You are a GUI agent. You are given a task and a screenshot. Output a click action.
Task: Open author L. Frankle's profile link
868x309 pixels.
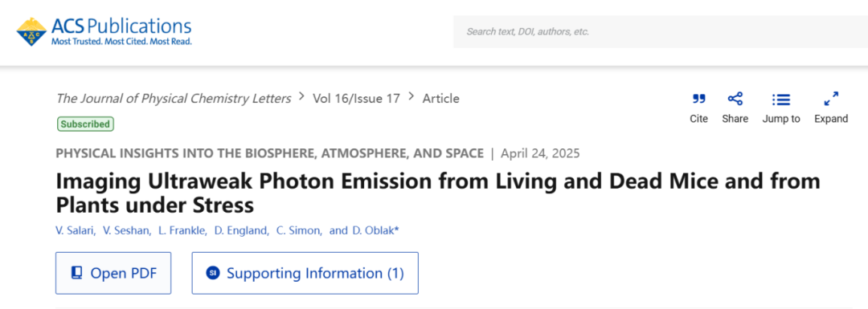pyautogui.click(x=182, y=231)
